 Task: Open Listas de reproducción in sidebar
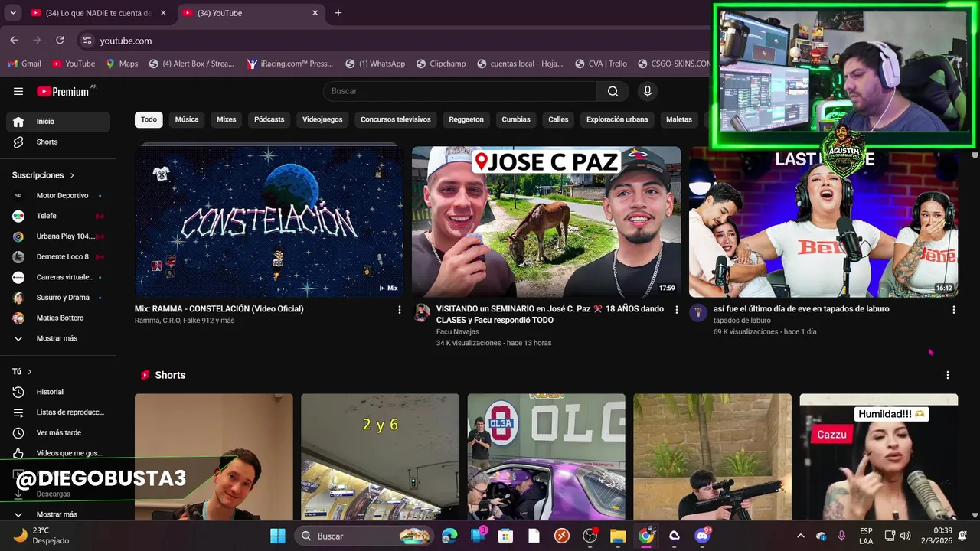tap(58, 412)
